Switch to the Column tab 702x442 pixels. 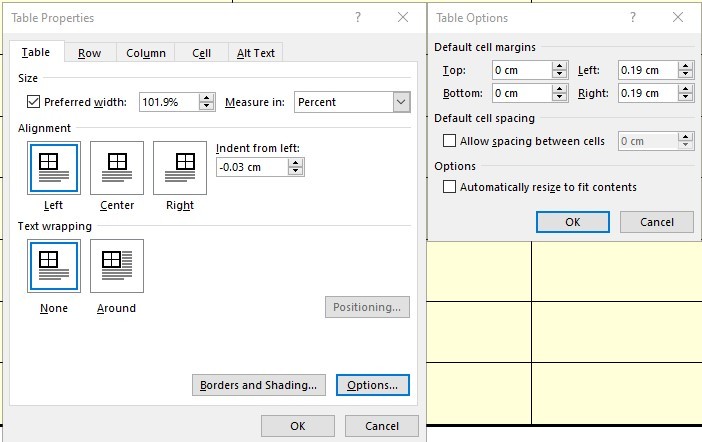[x=146, y=53]
